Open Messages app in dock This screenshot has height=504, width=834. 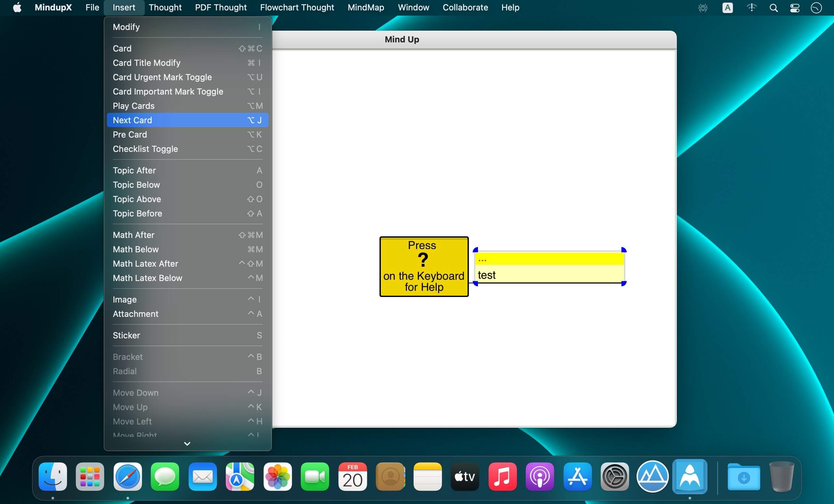coord(165,476)
